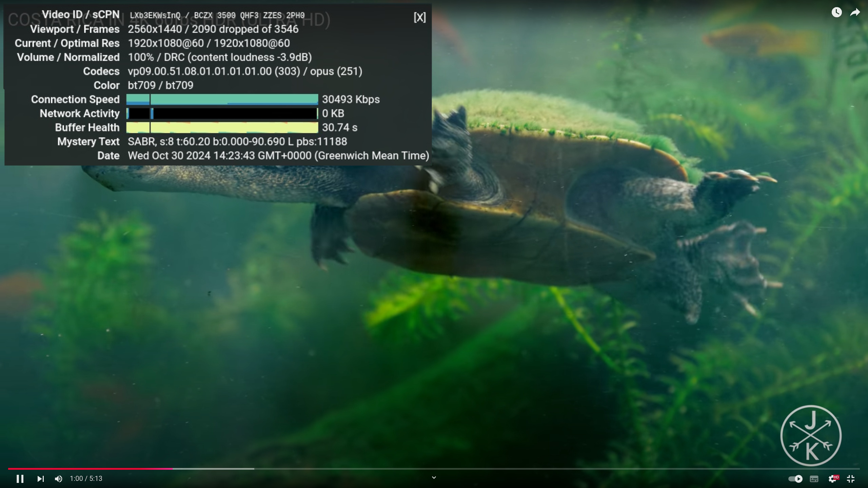Screen dimensions: 868x488
Task: Open the settings gear menu
Action: point(833,479)
